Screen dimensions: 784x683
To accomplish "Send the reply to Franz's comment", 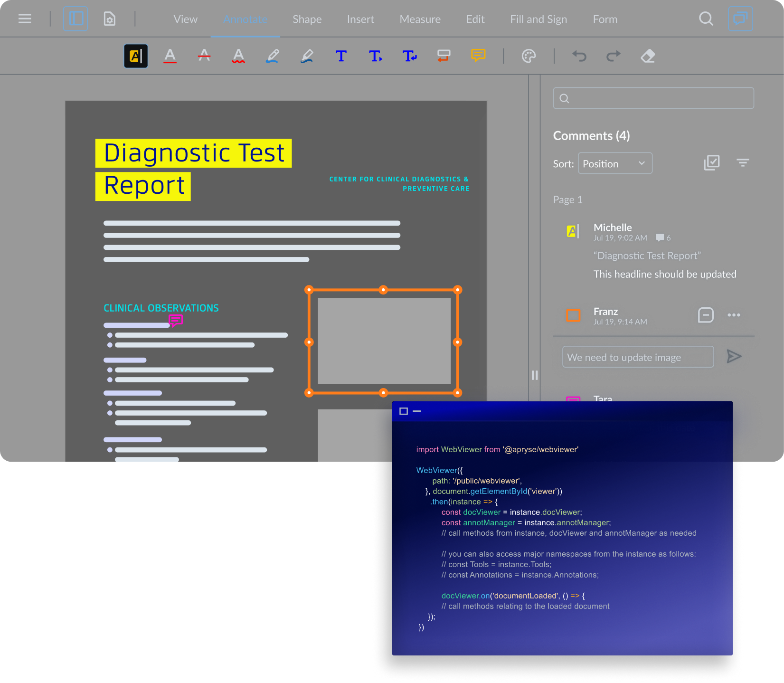I will coord(734,356).
